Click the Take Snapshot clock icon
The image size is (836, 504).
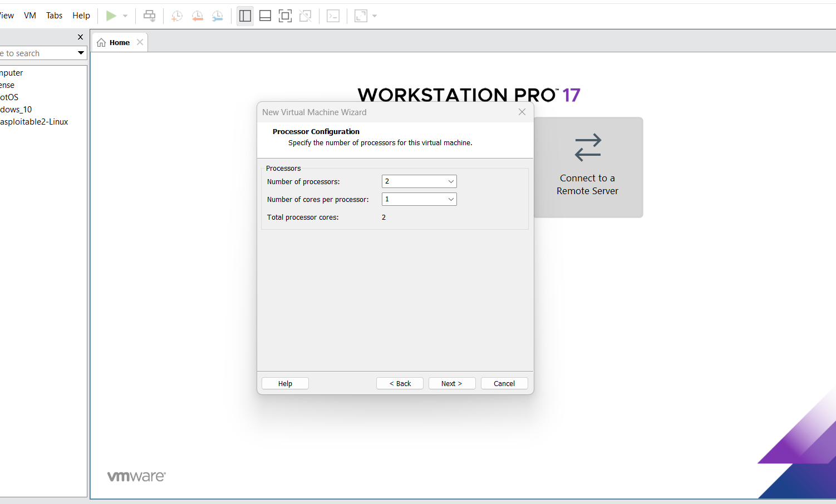pyautogui.click(x=177, y=16)
